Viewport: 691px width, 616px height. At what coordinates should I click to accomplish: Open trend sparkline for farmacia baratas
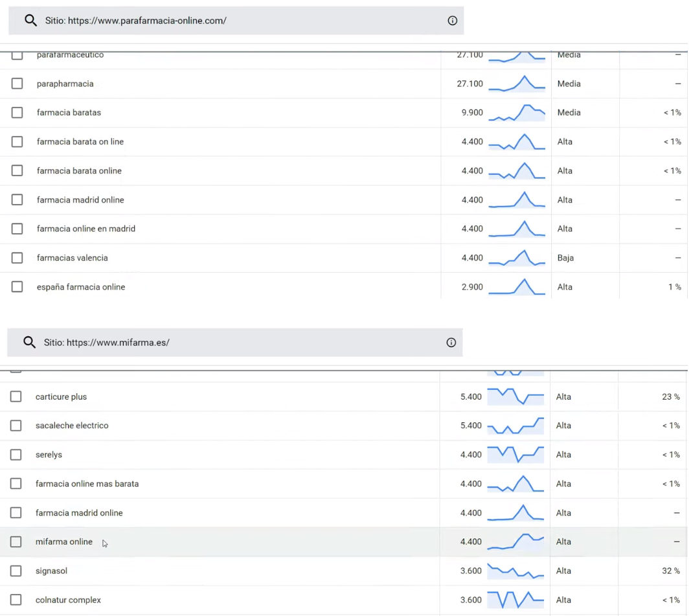517,112
